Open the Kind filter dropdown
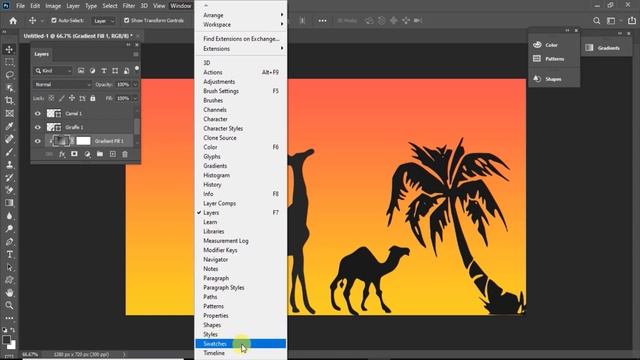 (53, 71)
